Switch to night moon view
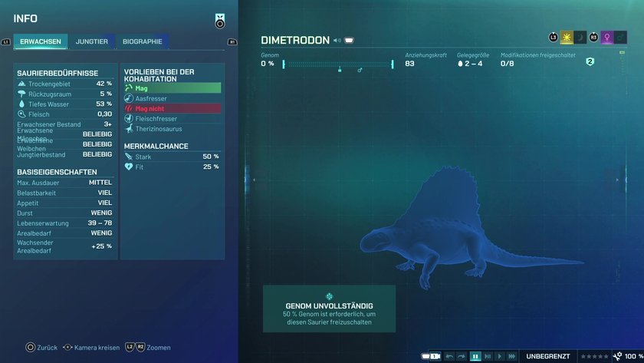The image size is (644, 363). click(x=580, y=38)
